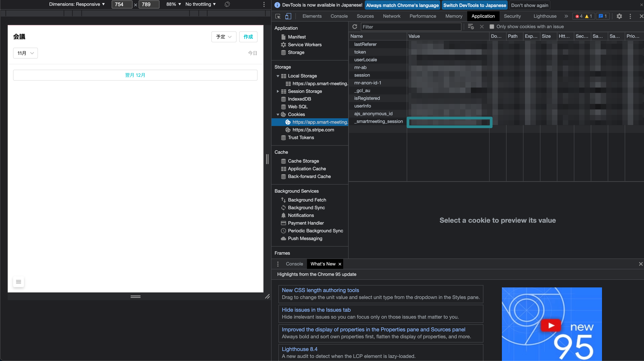Screen dimensions: 644x361
Task: Open the 11月 month dropdown
Action: point(25,53)
